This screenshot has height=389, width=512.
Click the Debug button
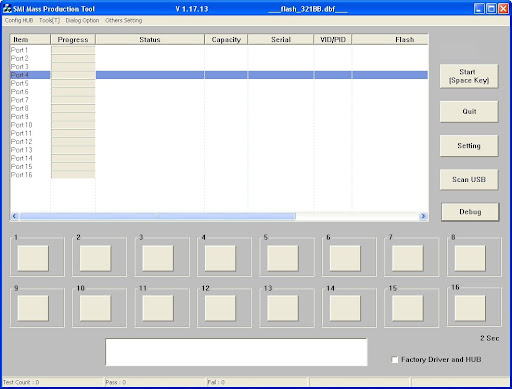(470, 212)
